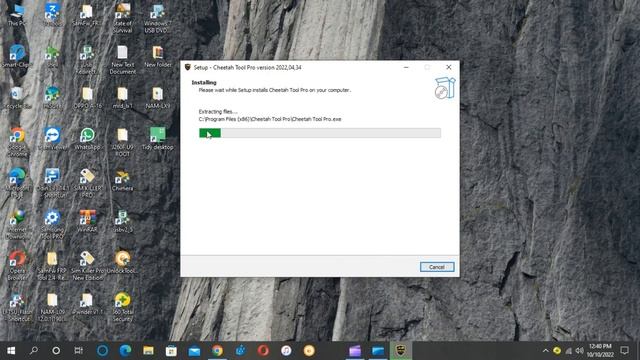The image size is (640, 360).
Task: Open the notification center
Action: [624, 351]
